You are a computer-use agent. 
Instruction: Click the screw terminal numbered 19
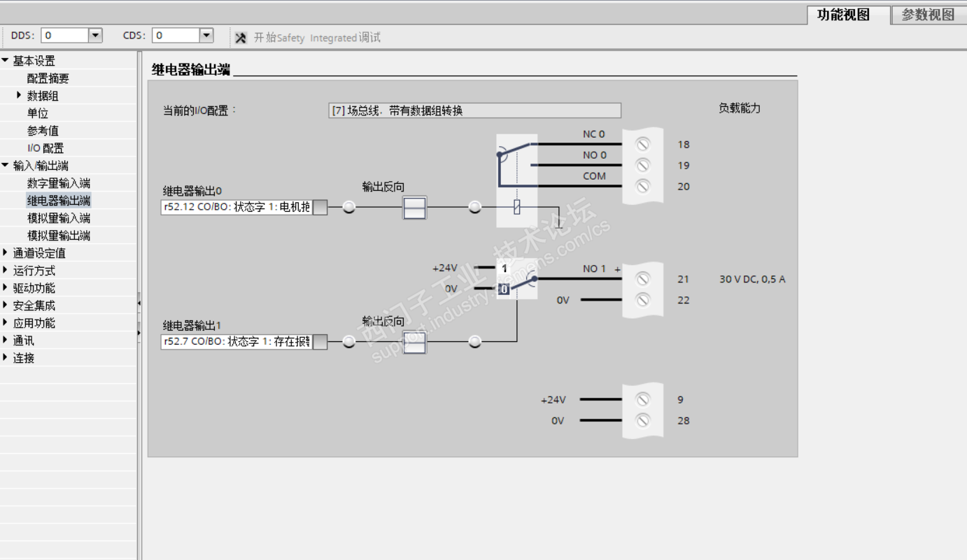[x=642, y=166]
